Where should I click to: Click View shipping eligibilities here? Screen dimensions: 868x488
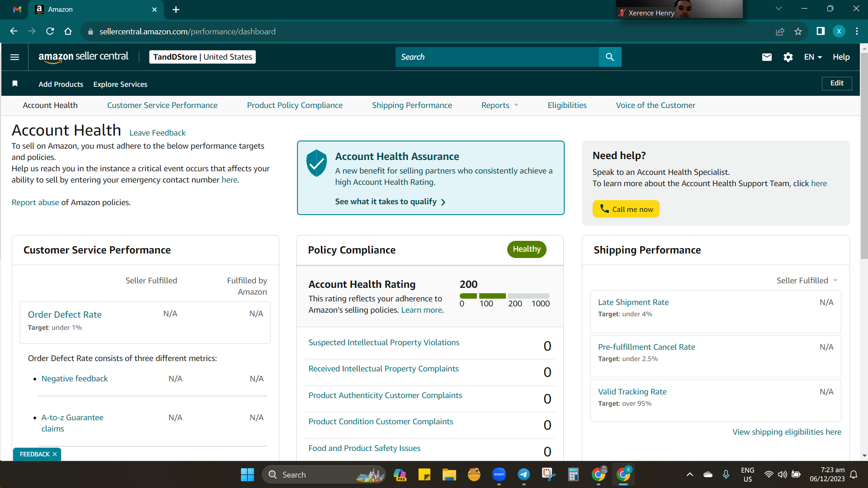click(x=787, y=432)
